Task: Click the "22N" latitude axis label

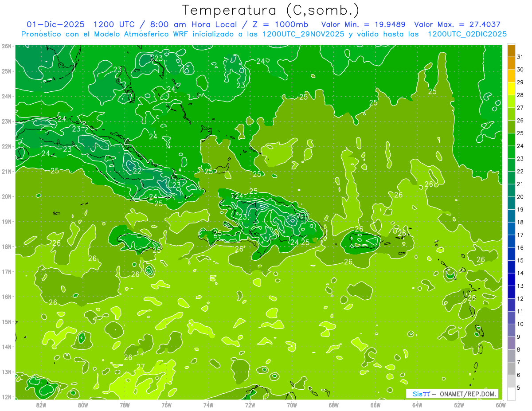Action: tap(6, 146)
